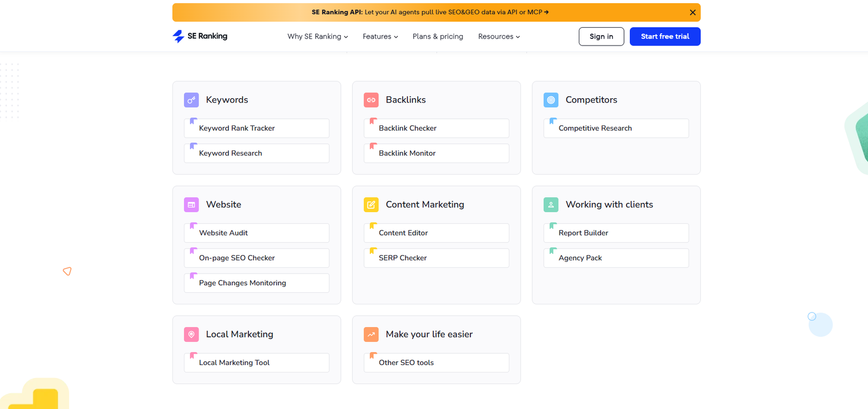Open the SE Ranking API banner link

coord(430,12)
